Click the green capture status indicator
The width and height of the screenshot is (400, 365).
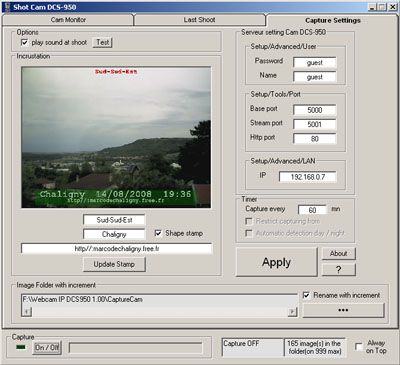[x=21, y=347]
